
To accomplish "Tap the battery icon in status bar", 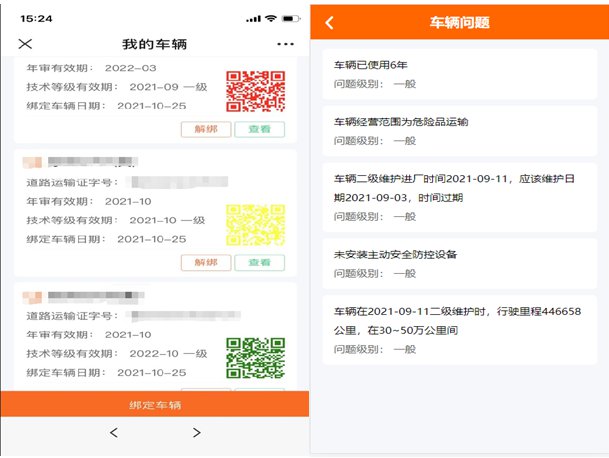I will click(x=290, y=18).
